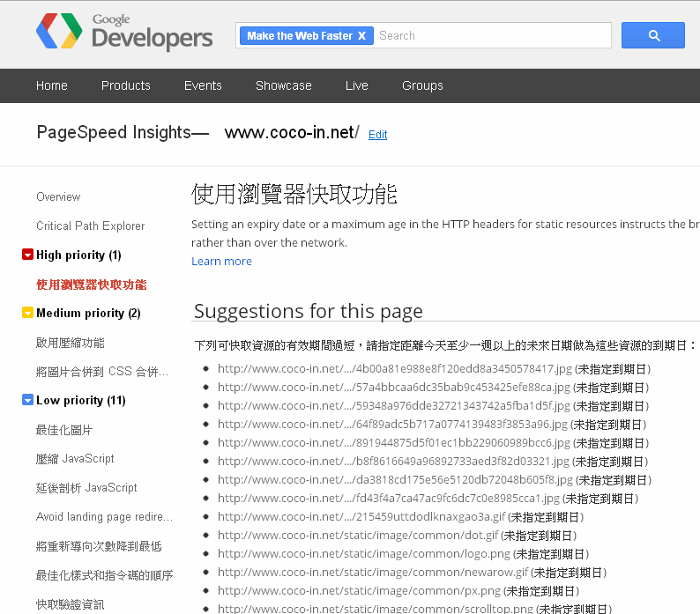Open the 59348a976dde32721343742a5fba1d5f.jpg link
Image resolution: width=700 pixels, height=614 pixels.
tap(394, 406)
